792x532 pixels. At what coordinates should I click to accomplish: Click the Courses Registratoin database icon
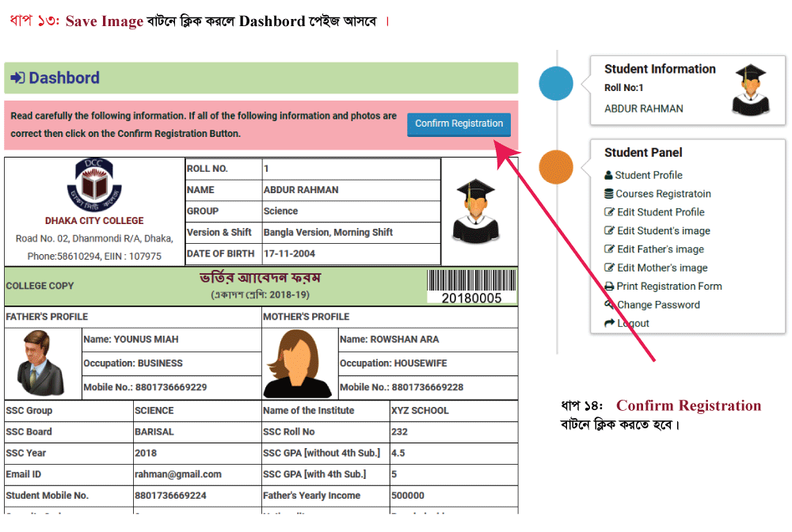pos(608,194)
